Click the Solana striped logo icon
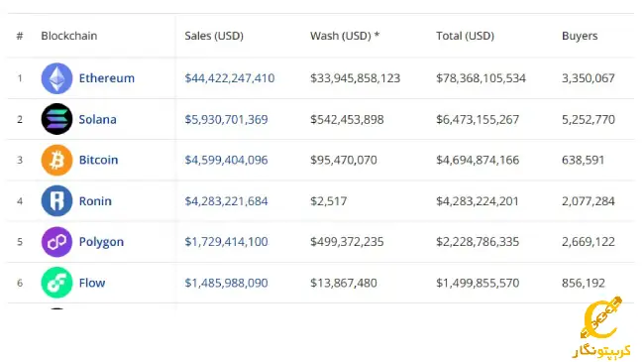The height and width of the screenshot is (362, 644). [56, 119]
